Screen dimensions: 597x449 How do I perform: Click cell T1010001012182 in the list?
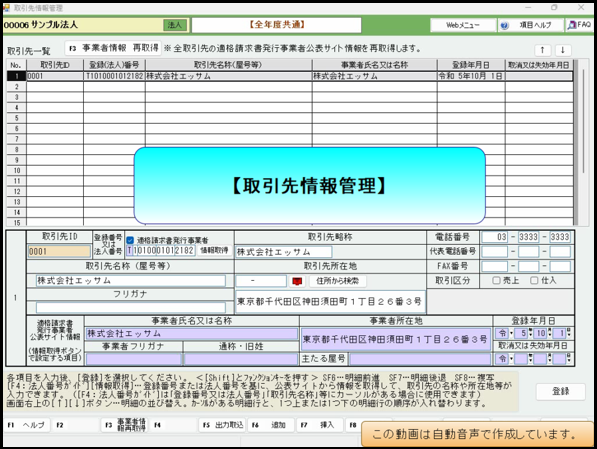click(x=114, y=76)
